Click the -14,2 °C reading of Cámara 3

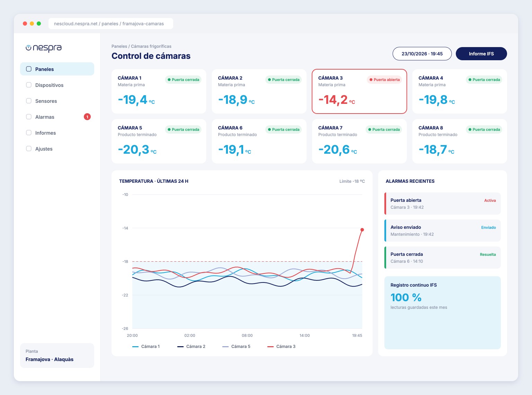pos(337,100)
